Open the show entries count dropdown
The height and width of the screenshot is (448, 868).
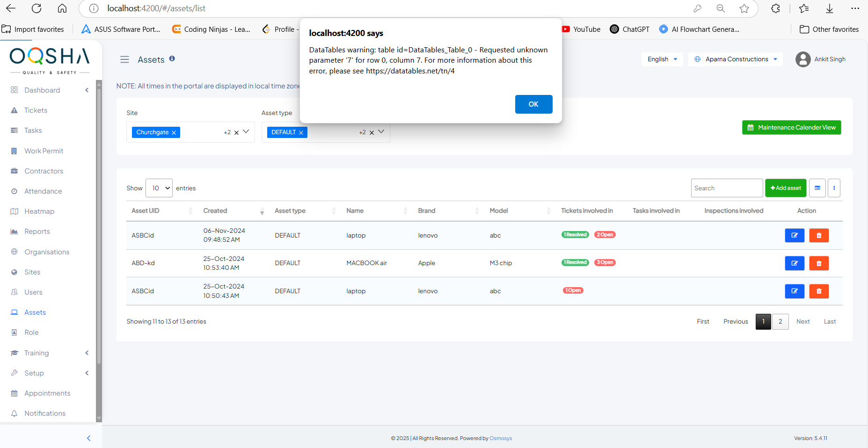(x=159, y=188)
